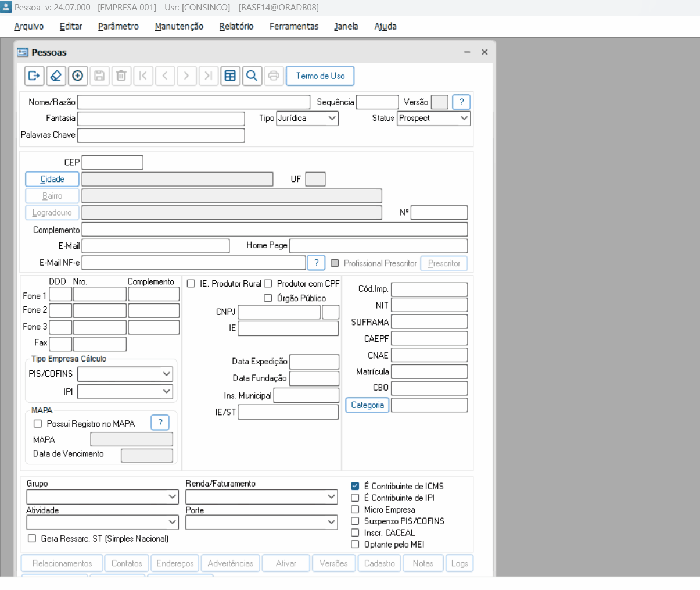Click into the Nome/Razão text field
700x590 pixels.
pyautogui.click(x=195, y=102)
